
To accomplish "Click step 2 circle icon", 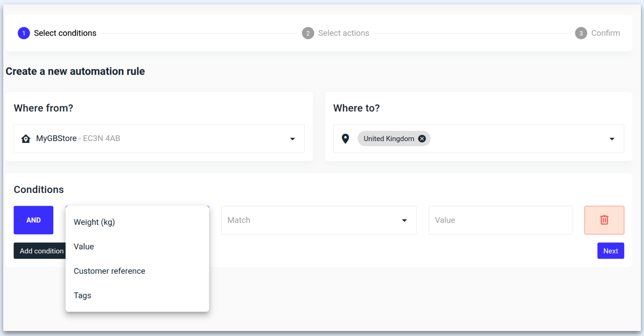I will pos(308,33).
